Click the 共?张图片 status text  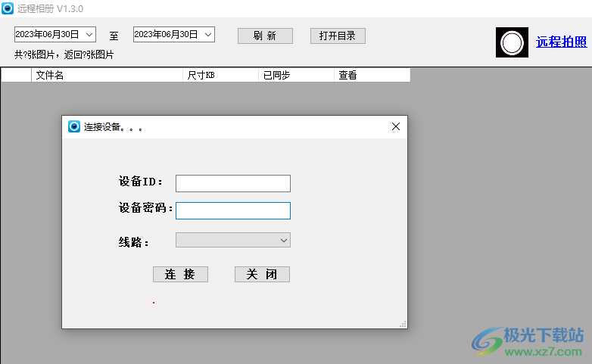(64, 55)
